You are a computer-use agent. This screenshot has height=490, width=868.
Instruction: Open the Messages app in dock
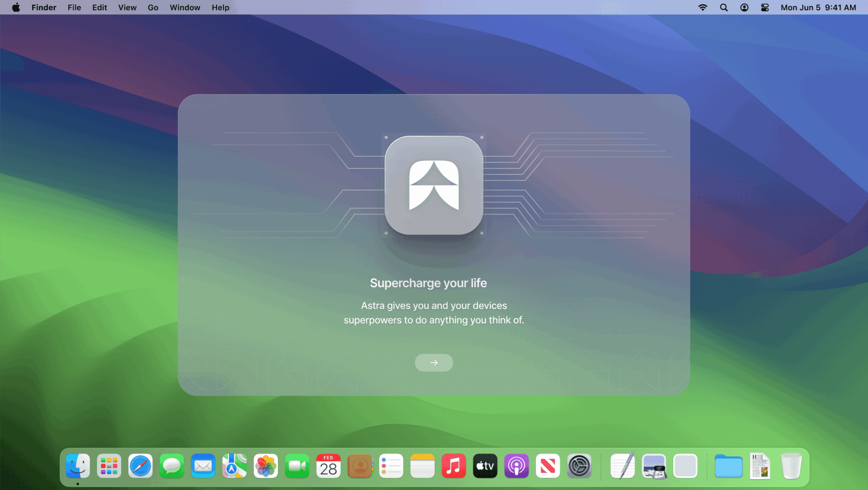pos(172,466)
